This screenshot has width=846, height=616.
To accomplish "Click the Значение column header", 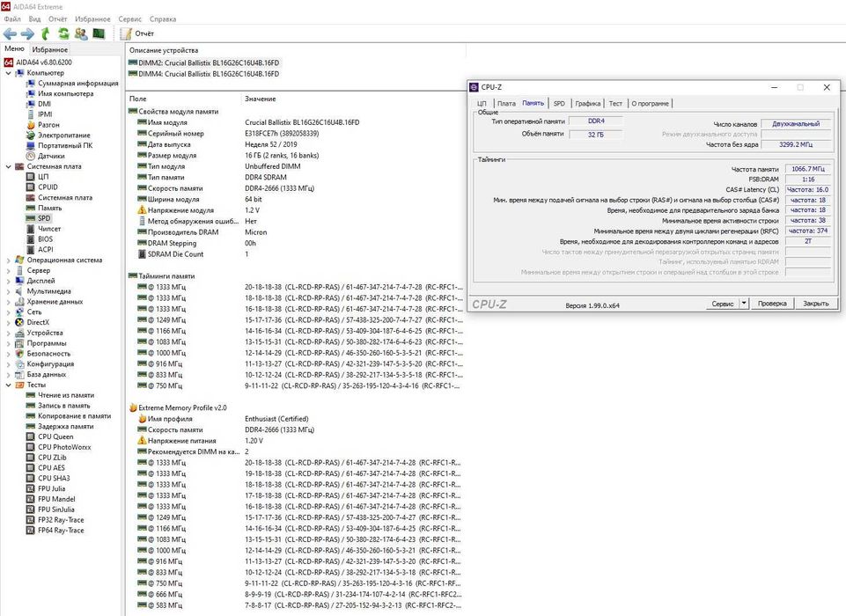I will pos(260,99).
